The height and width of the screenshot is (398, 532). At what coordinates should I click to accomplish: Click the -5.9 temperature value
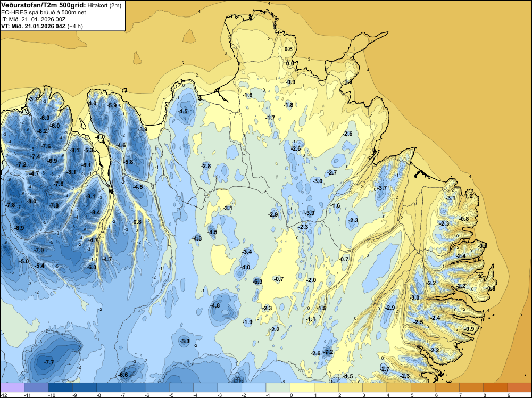click(112, 105)
